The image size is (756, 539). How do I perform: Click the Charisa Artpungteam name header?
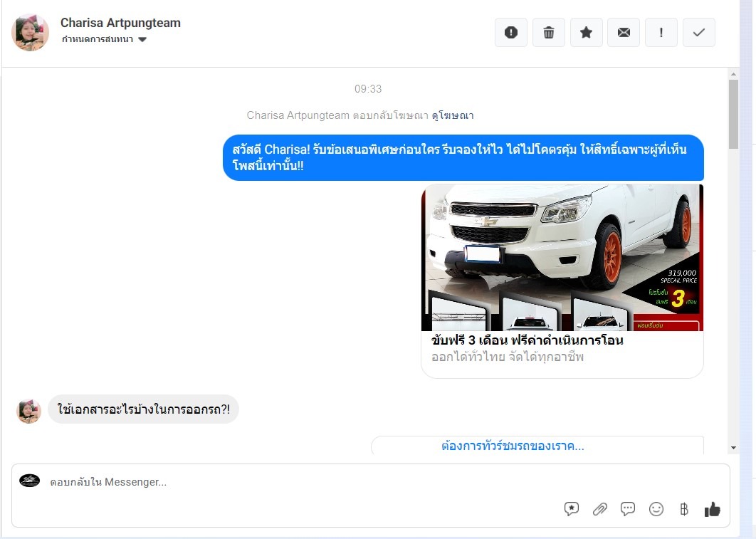click(120, 23)
